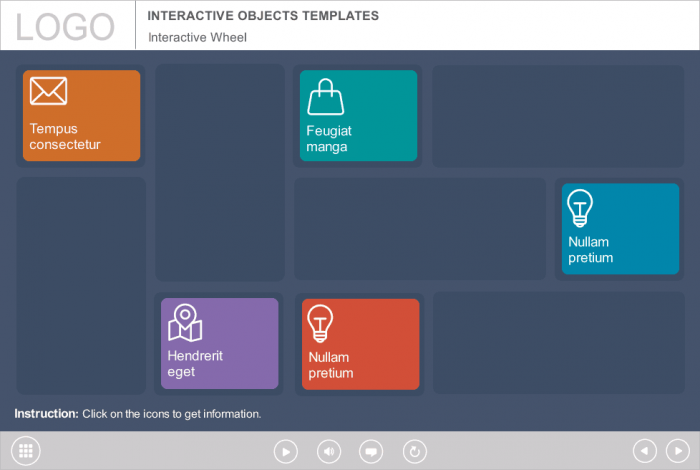700x470 pixels.
Task: Click the map pin icon on the purple tile
Action: click(x=185, y=323)
